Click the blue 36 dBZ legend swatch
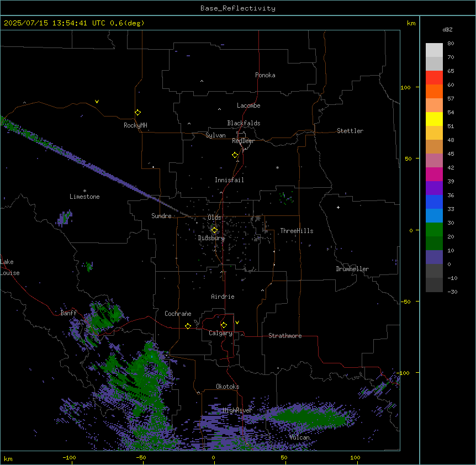 pyautogui.click(x=434, y=202)
